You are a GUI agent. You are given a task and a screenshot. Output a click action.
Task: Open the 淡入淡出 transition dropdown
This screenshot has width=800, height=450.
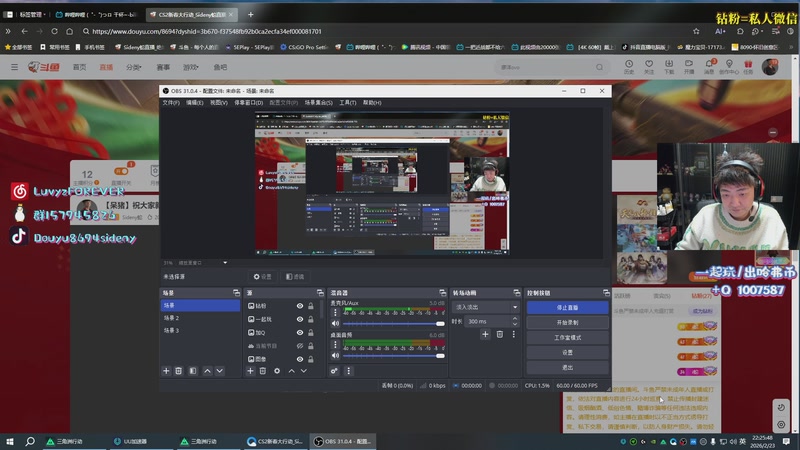[x=486, y=307]
